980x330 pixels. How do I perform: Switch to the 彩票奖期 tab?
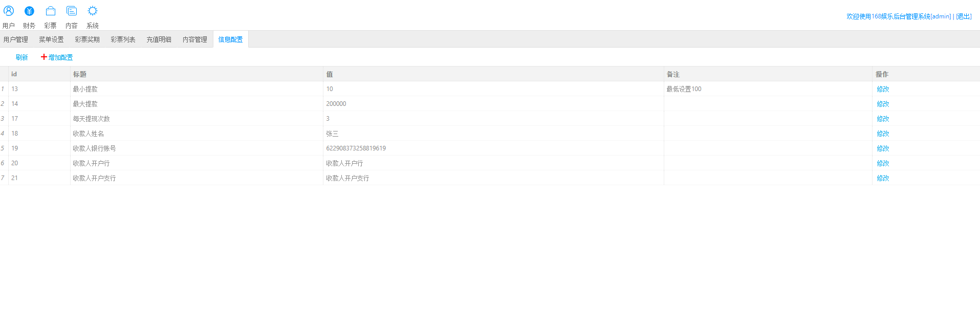87,39
